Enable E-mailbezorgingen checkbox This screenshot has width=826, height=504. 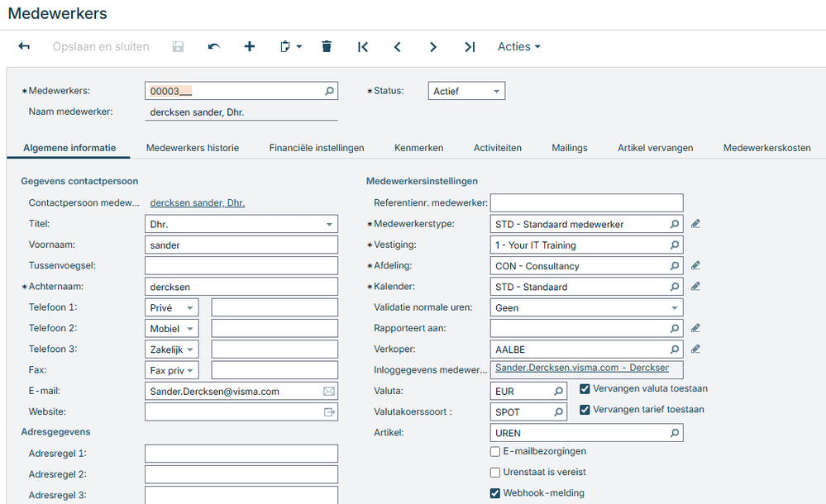495,452
